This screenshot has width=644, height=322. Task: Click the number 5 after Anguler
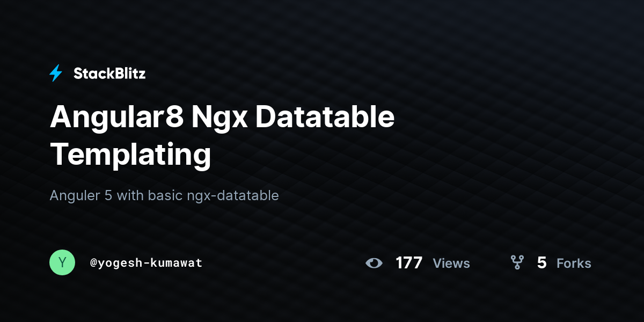pyautogui.click(x=108, y=195)
